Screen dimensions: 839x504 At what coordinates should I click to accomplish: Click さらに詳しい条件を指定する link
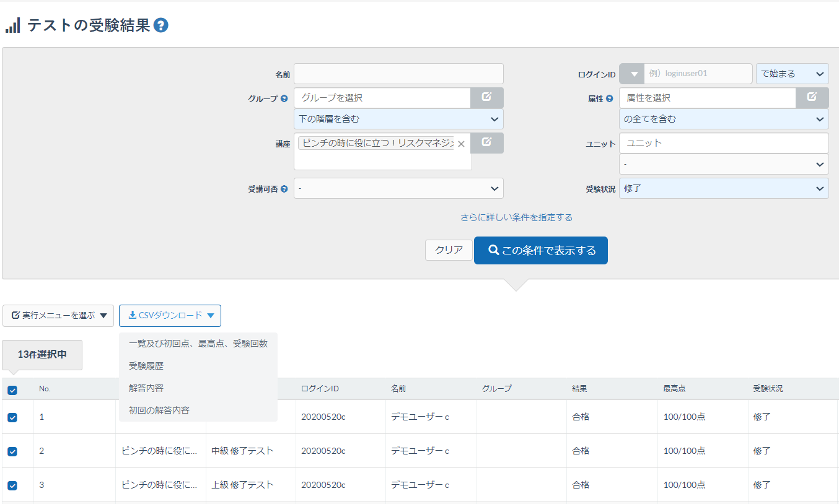(x=516, y=217)
